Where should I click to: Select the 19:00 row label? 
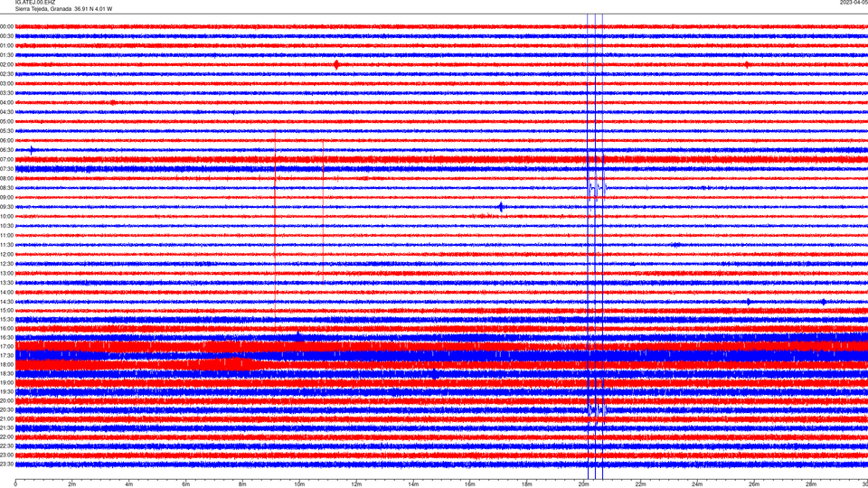pos(6,382)
